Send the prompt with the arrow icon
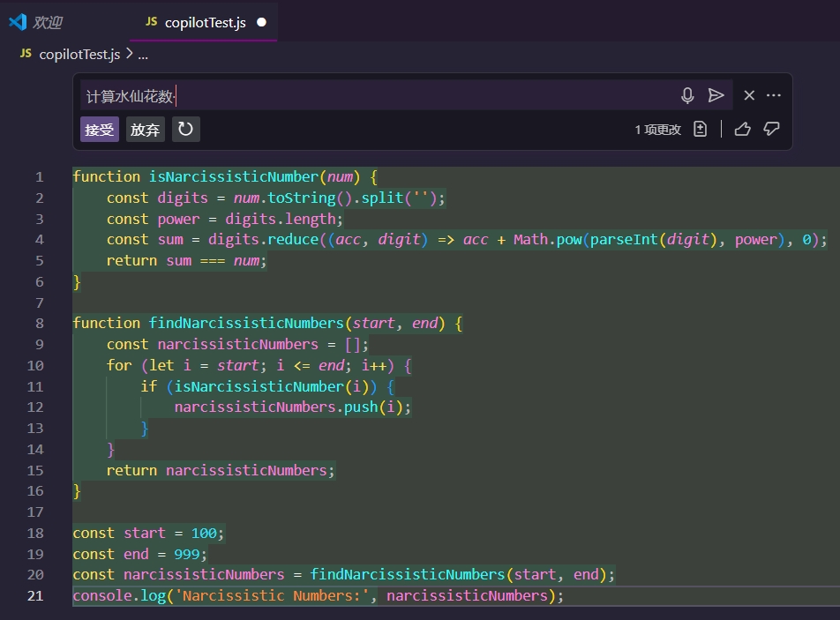This screenshot has width=840, height=620. [716, 95]
